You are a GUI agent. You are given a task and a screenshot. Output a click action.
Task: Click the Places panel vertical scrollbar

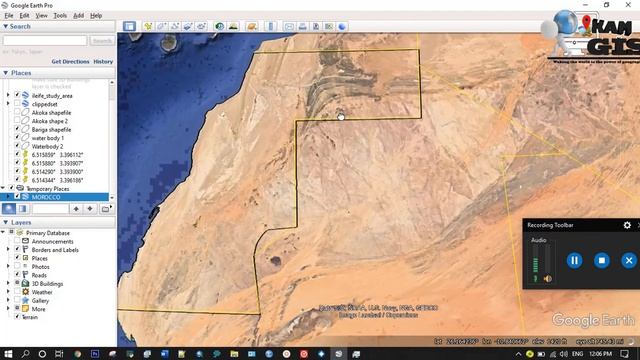[112, 139]
